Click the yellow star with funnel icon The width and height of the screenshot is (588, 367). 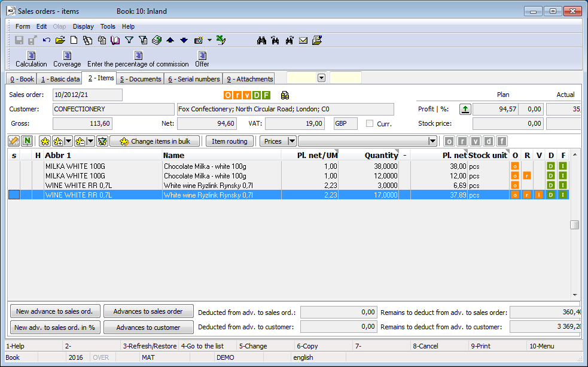pyautogui.click(x=102, y=141)
